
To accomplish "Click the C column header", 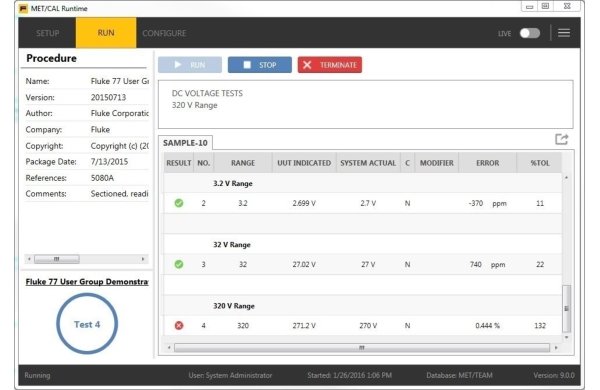I will point(408,163).
